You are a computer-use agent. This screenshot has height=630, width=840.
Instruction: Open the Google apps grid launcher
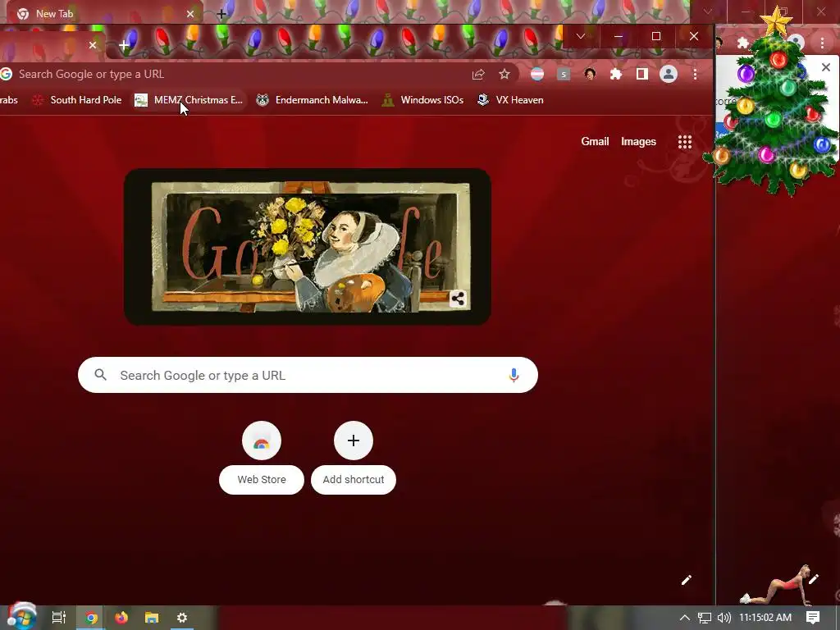coord(685,141)
